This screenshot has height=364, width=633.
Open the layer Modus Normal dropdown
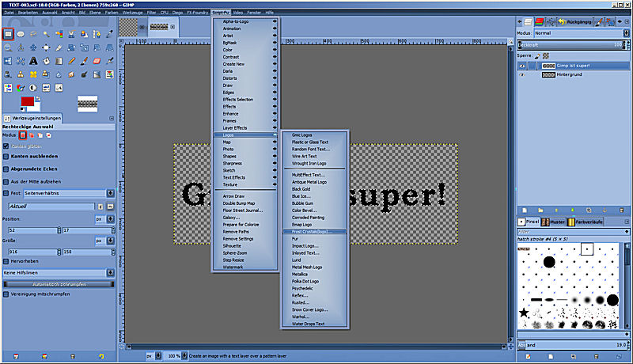tap(582, 33)
